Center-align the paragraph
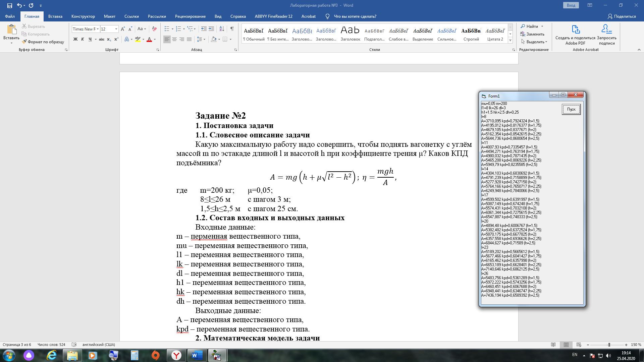The height and width of the screenshot is (362, 644). click(x=174, y=39)
